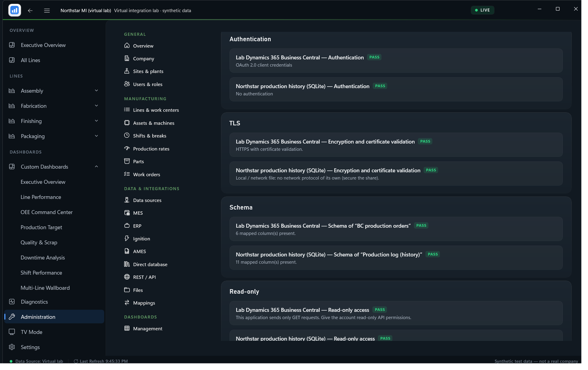Open Quality & Scrap dashboard

39,243
